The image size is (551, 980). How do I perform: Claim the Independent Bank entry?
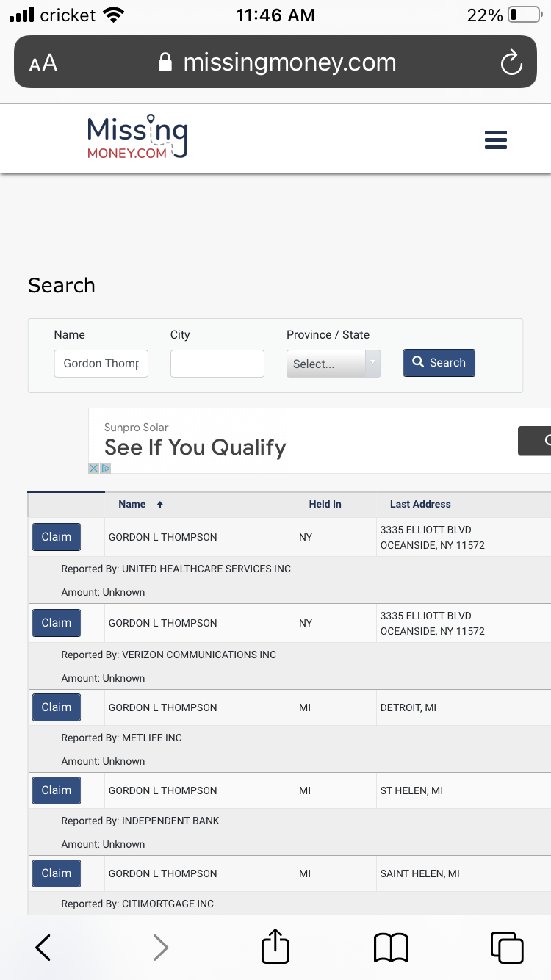(57, 790)
